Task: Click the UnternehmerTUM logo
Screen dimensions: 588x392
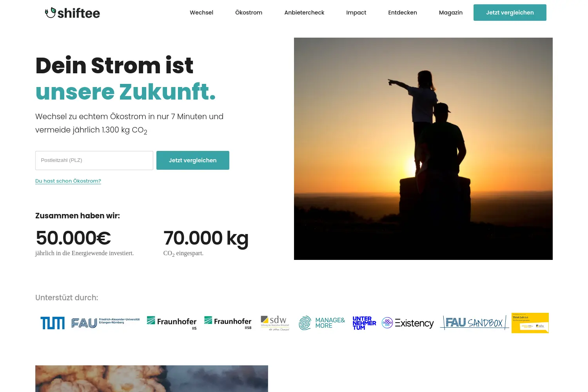Action: tap(364, 323)
